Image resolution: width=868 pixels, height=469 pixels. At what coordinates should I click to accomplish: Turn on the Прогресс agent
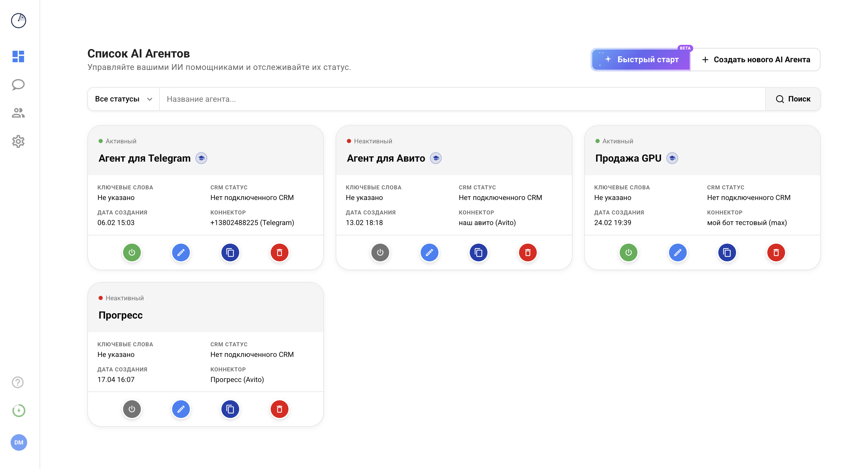point(132,409)
